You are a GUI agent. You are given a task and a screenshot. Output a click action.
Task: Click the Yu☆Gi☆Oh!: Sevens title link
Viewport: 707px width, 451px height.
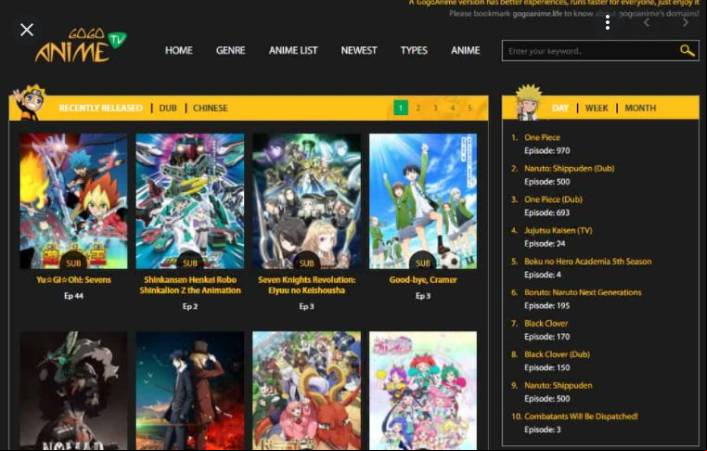point(73,280)
